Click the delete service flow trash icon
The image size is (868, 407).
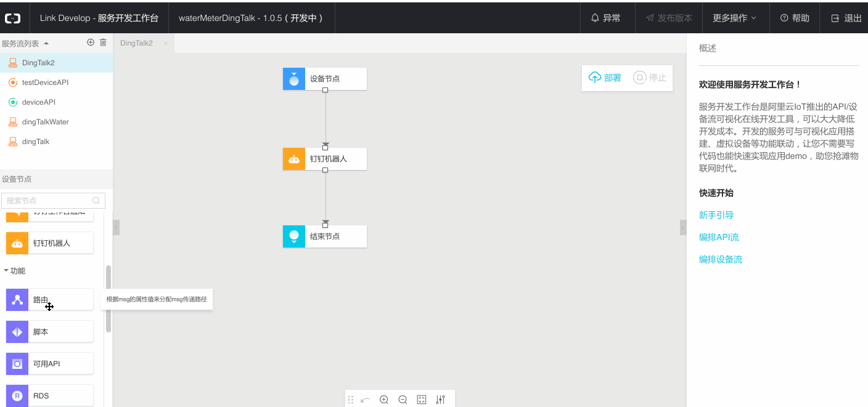pyautogui.click(x=103, y=42)
